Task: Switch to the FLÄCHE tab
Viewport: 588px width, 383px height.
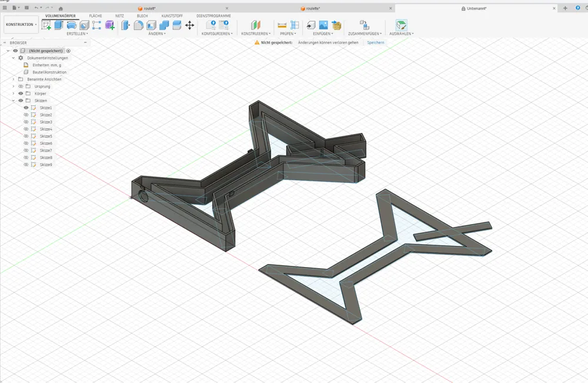Action: (95, 16)
